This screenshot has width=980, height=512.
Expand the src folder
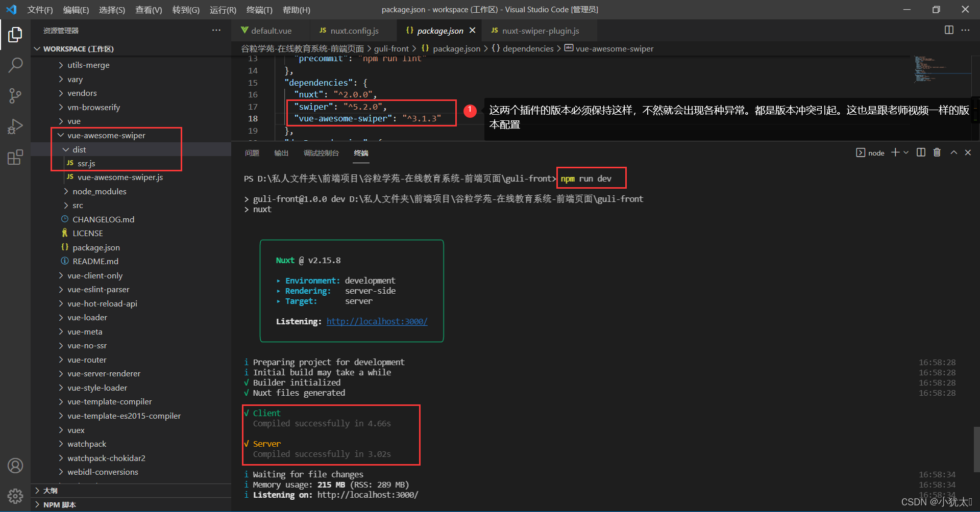pyautogui.click(x=131, y=206)
